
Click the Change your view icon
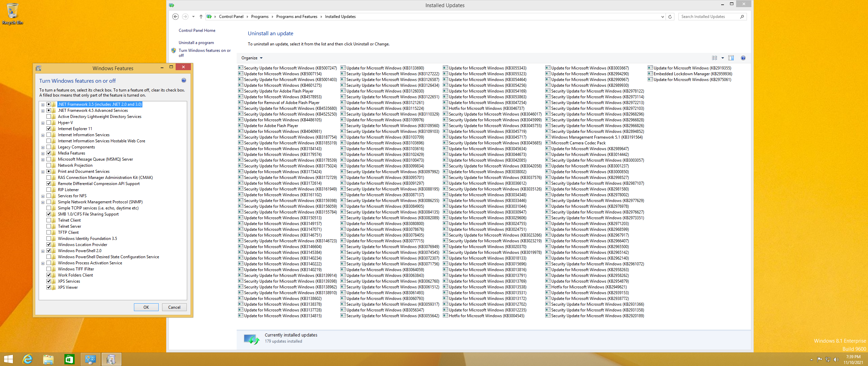(x=715, y=58)
